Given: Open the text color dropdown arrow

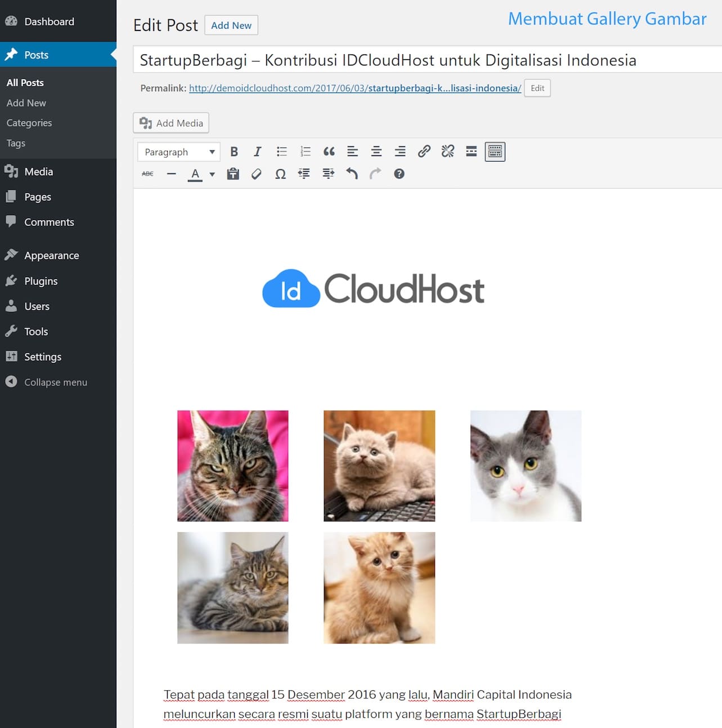Looking at the screenshot, I should 212,174.
